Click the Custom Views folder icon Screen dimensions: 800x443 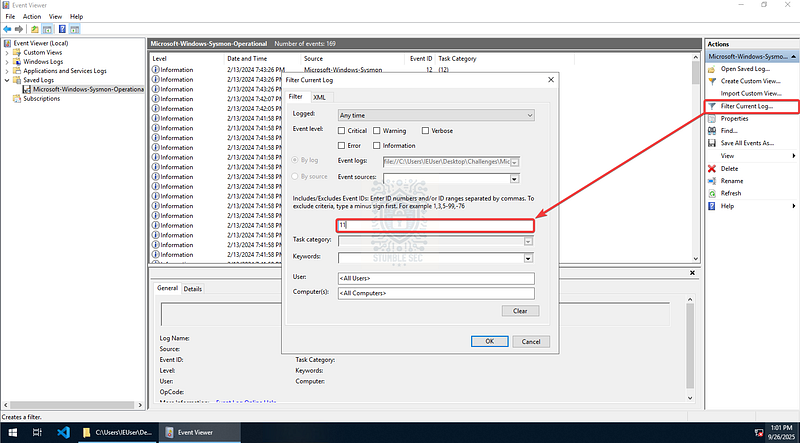pyautogui.click(x=17, y=52)
